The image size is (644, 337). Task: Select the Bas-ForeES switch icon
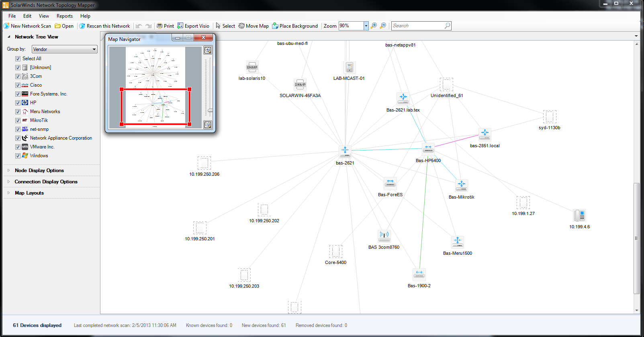pos(390,183)
